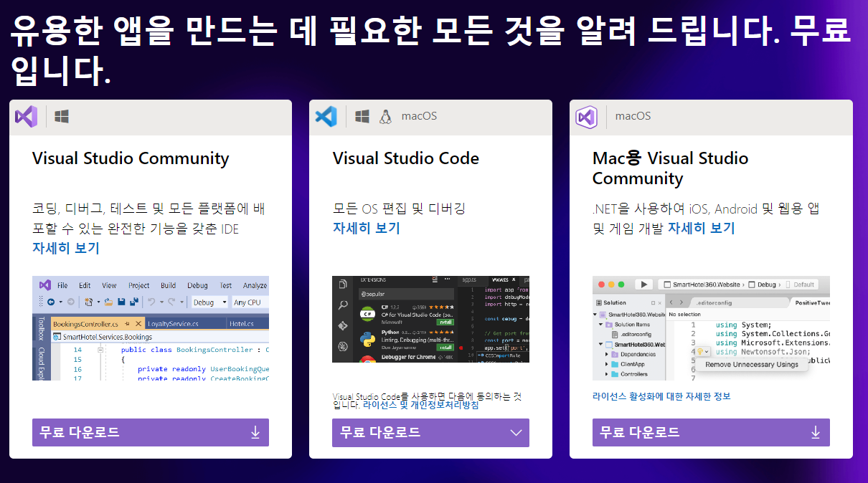Viewport: 868px width, 483px height.
Task: Open 자세히 보기 link in Mac용 Visual Studio card
Action: pos(702,228)
